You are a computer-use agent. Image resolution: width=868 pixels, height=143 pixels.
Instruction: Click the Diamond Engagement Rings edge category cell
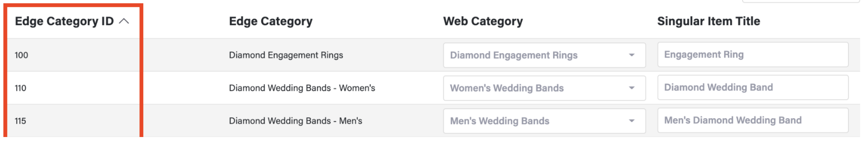pos(286,55)
